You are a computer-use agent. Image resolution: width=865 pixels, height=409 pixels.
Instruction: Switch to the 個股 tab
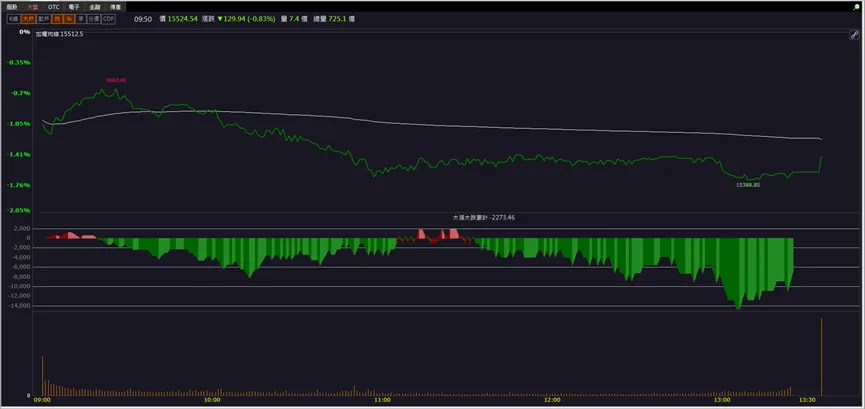click(x=12, y=7)
